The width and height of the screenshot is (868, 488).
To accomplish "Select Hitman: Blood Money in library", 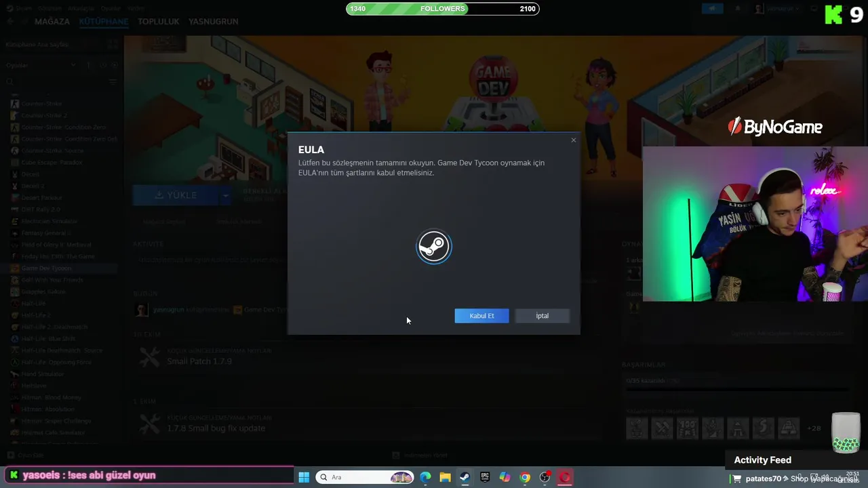I will coord(51,397).
